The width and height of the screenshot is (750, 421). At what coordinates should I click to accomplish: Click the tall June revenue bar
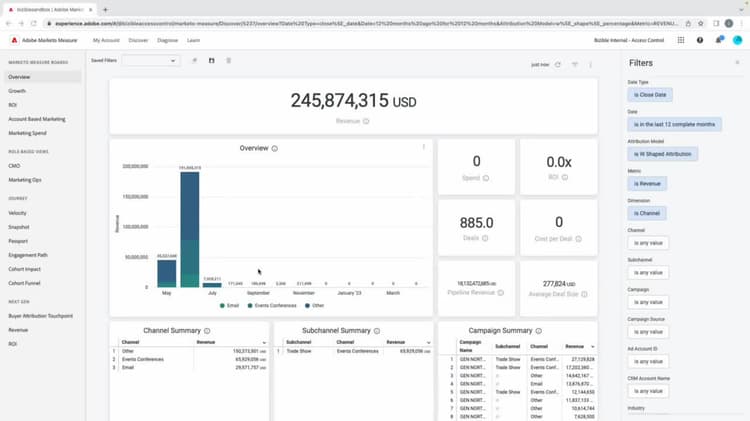(190, 230)
